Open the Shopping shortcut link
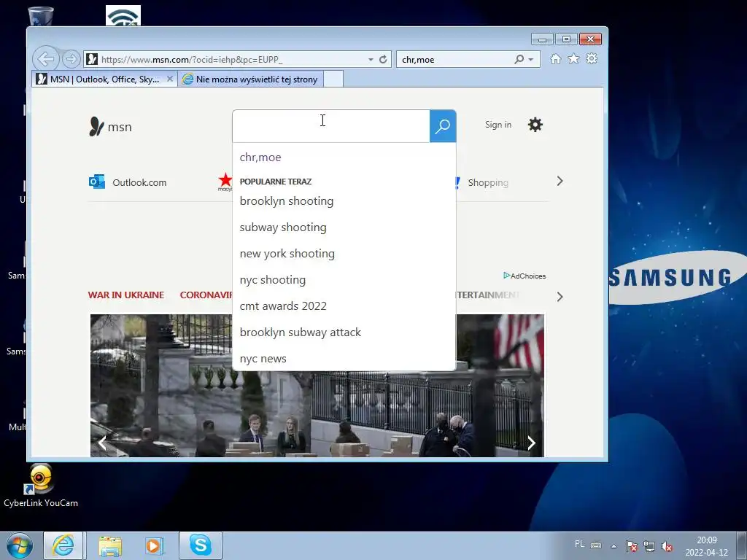 (x=488, y=182)
